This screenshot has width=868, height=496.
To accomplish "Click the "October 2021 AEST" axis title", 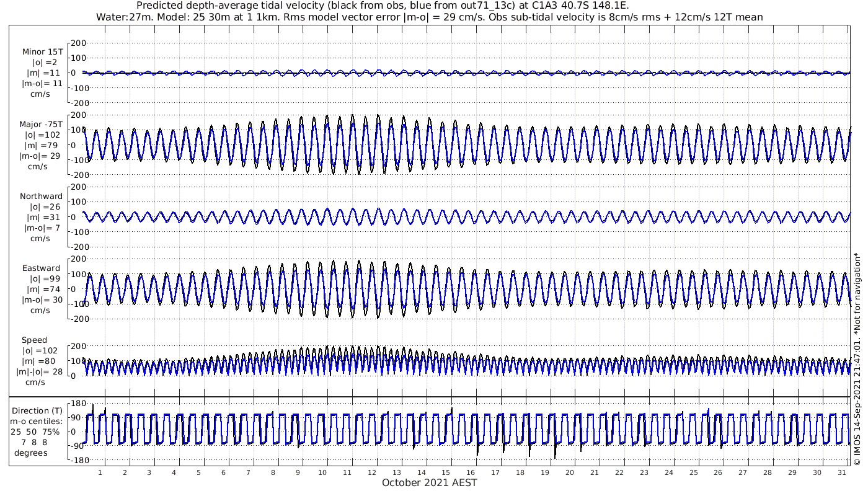I will (430, 482).
